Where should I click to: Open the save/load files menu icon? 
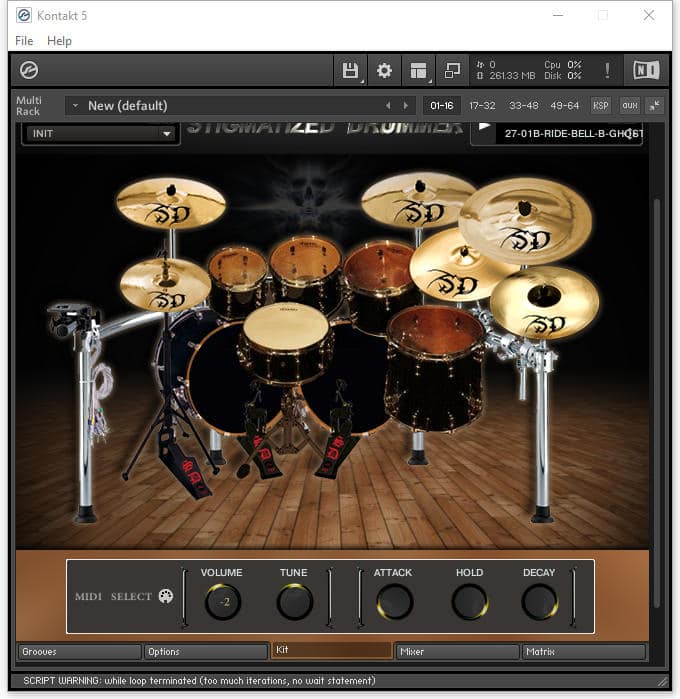coord(350,70)
